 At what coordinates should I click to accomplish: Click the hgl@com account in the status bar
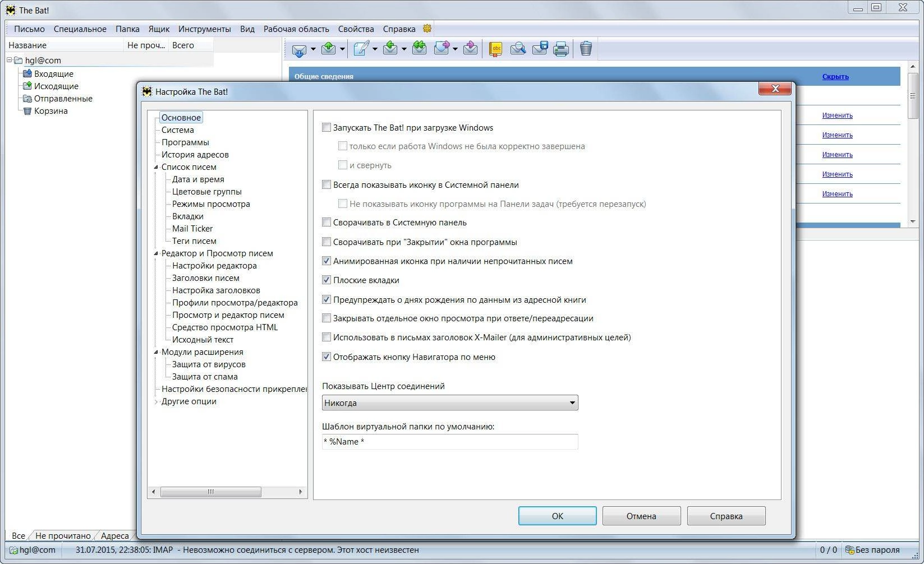pyautogui.click(x=33, y=550)
